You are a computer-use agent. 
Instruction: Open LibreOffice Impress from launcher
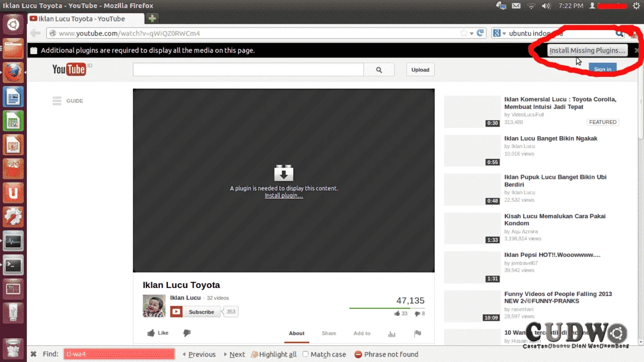pyautogui.click(x=13, y=145)
